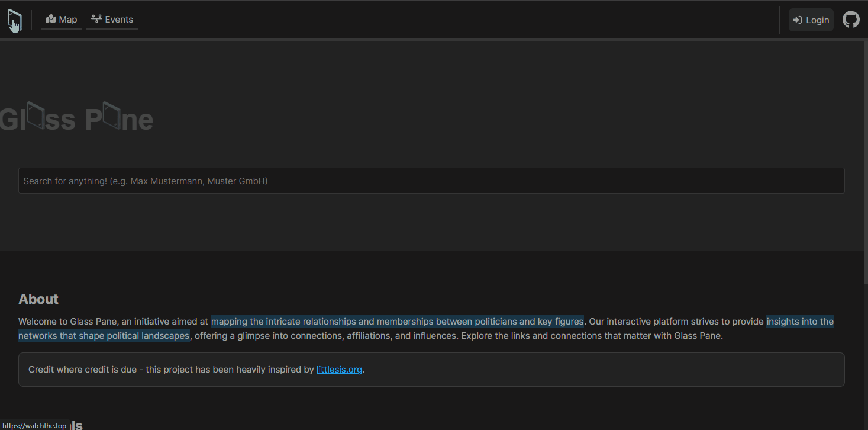Click the About heading
Image resolution: width=868 pixels, height=430 pixels.
tap(38, 299)
